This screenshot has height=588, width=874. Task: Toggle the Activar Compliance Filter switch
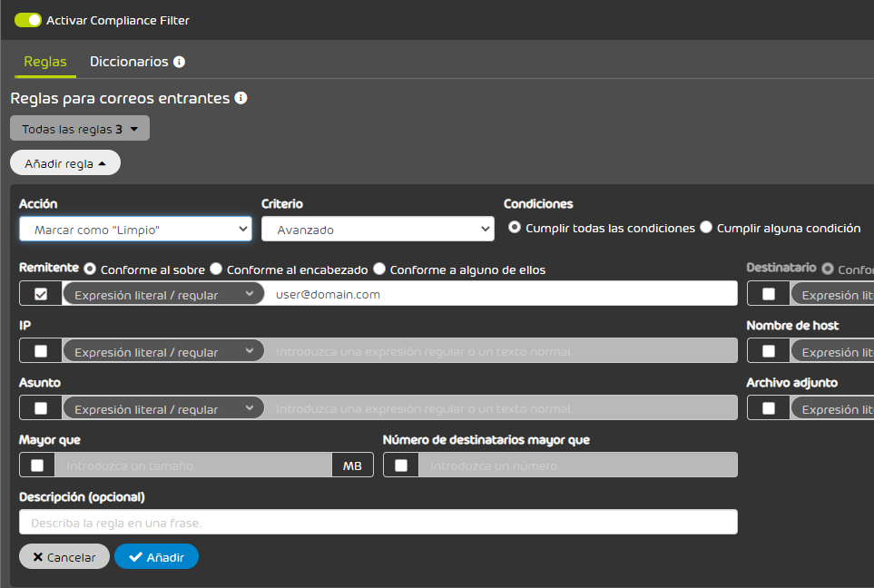(x=28, y=21)
